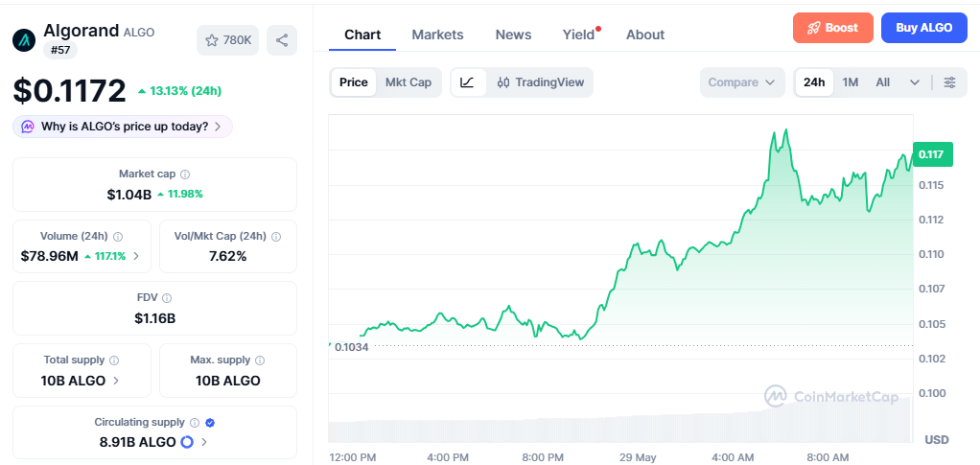Click the 8.91B ALGO circulating supply value

coord(137,443)
